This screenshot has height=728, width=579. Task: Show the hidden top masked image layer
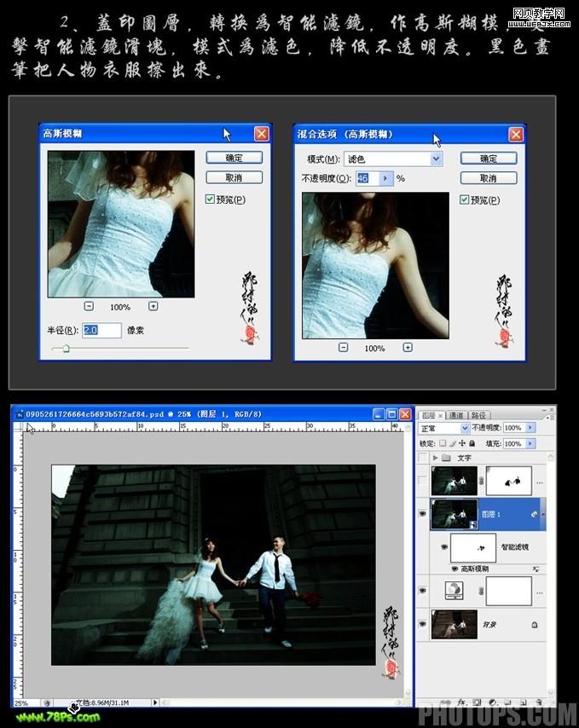pyautogui.click(x=423, y=481)
